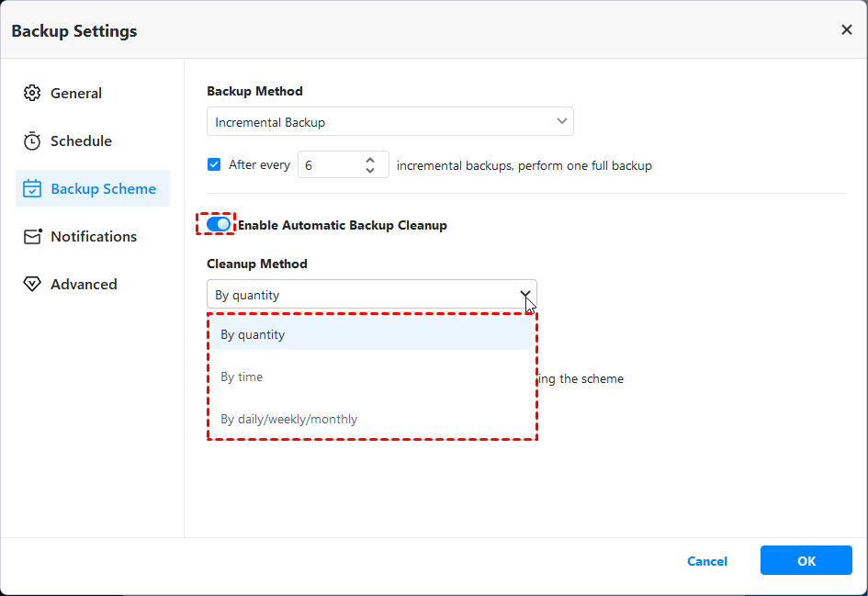
Task: Click the Schedule stopwatch icon
Action: 32,141
